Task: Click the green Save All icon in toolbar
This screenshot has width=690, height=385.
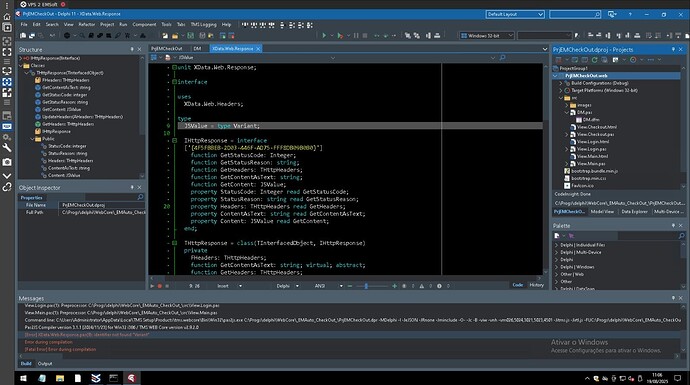Action: (x=191, y=36)
